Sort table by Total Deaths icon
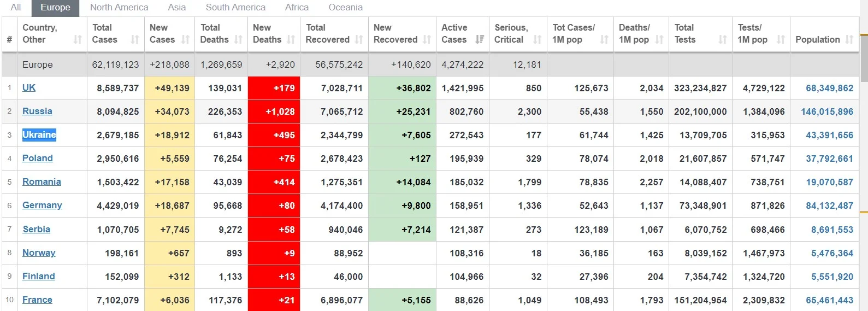This screenshot has height=311, width=868. point(238,39)
